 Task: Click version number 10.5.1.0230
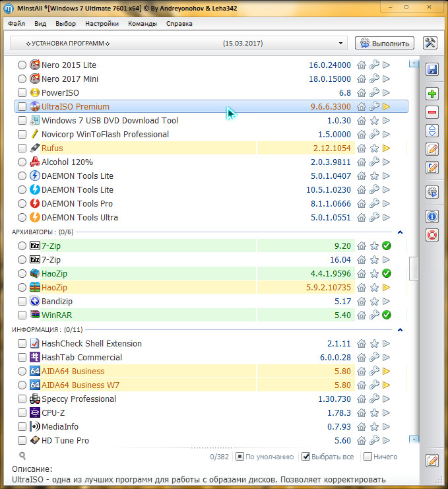click(329, 189)
